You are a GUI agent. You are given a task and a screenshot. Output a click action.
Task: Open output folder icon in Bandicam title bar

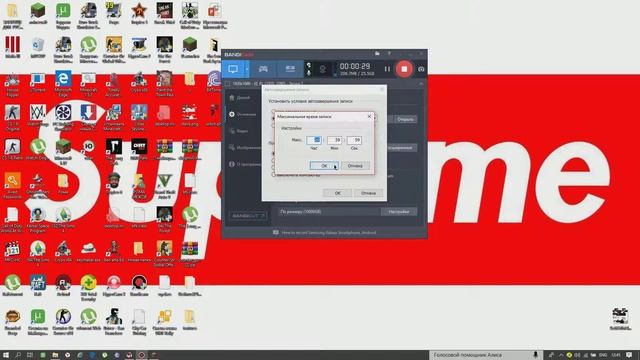click(377, 53)
